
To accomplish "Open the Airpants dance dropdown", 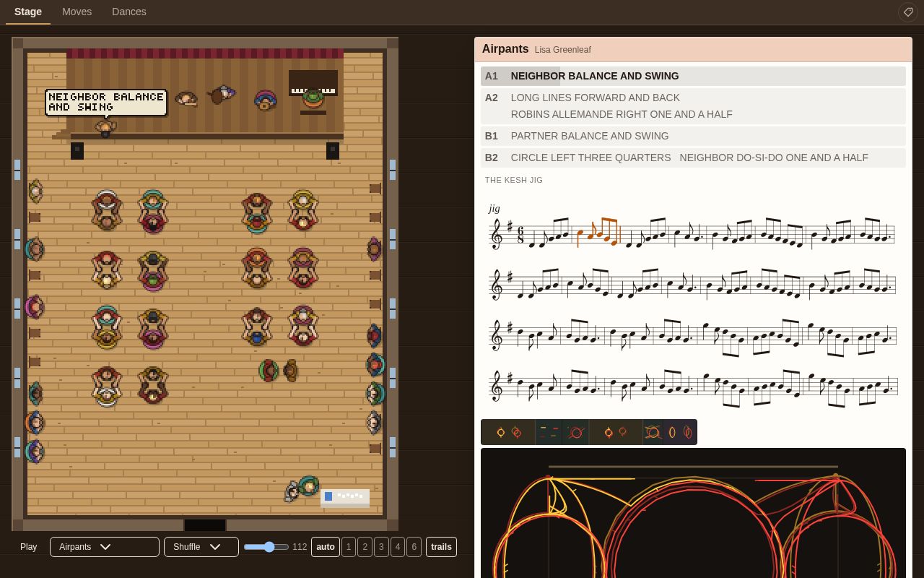I will pyautogui.click(x=105, y=547).
